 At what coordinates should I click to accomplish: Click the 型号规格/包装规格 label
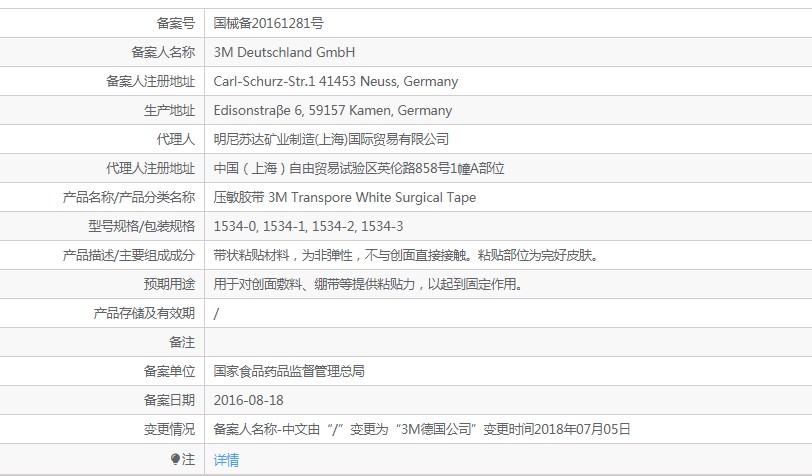coord(141,226)
